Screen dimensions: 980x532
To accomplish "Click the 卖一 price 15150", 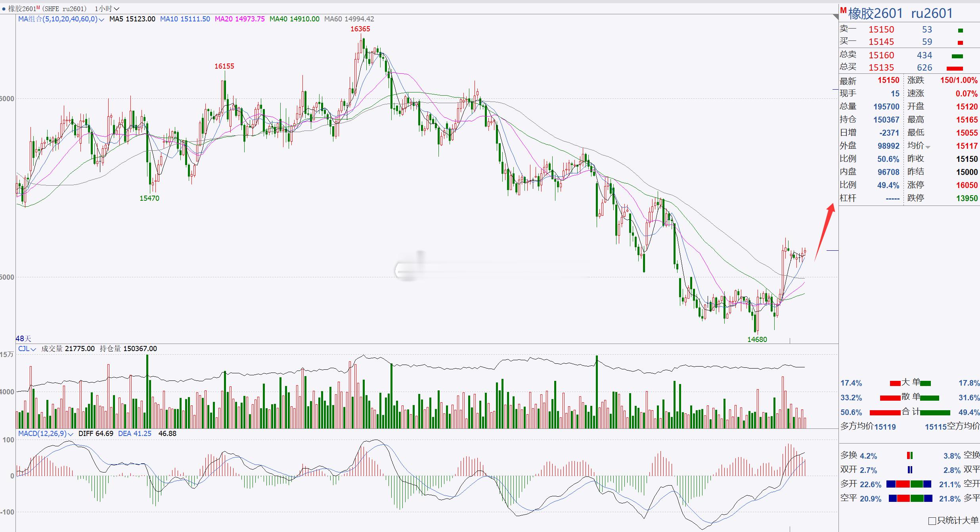I will 881,30.
